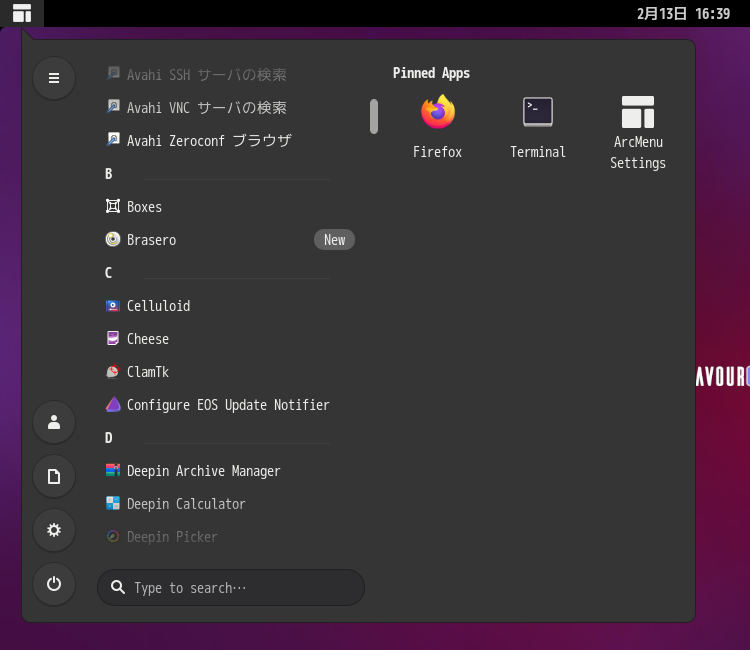
Task: Click the Avahi Zeroconf icon
Action: pyautogui.click(x=113, y=140)
